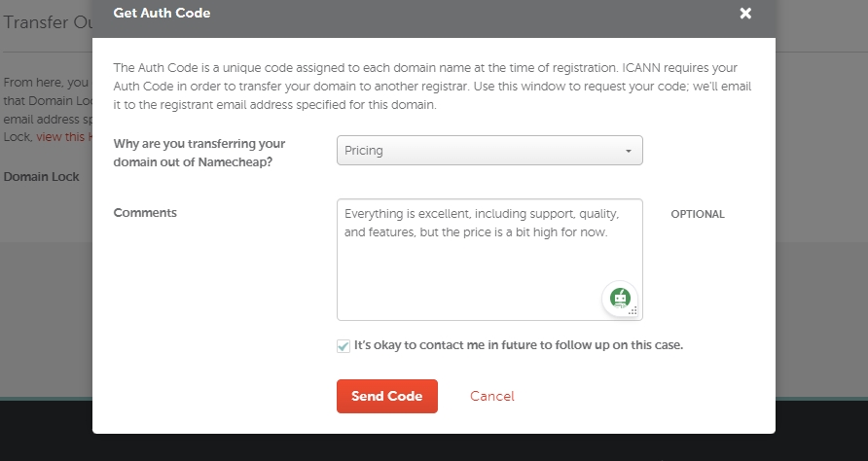The height and width of the screenshot is (461, 868).
Task: Click the Transfer Out heading behind dialog
Action: tap(49, 22)
